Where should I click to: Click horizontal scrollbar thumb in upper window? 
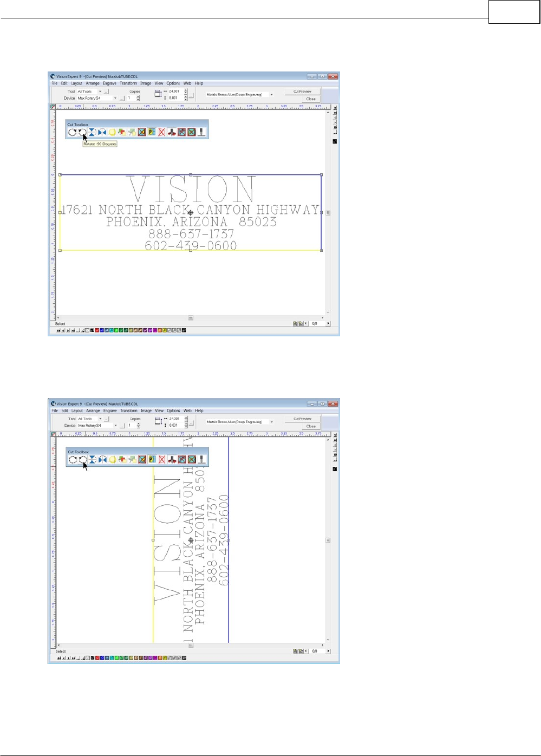tap(191, 318)
